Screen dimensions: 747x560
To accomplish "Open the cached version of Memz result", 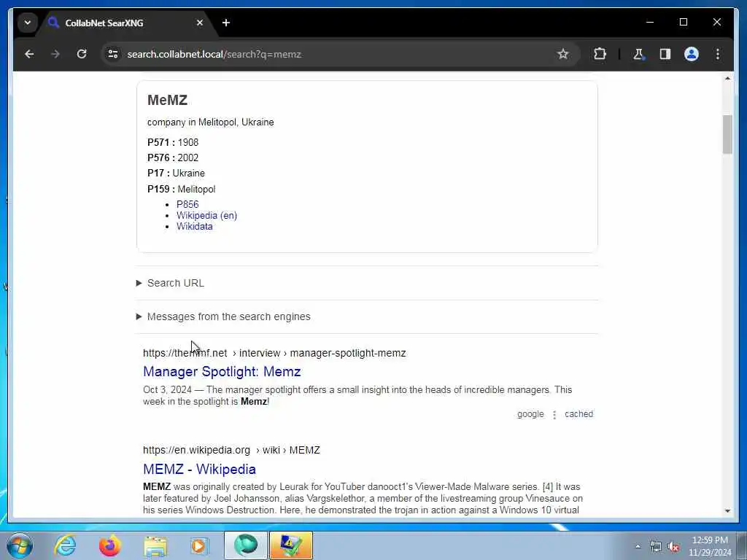I will 578,414.
